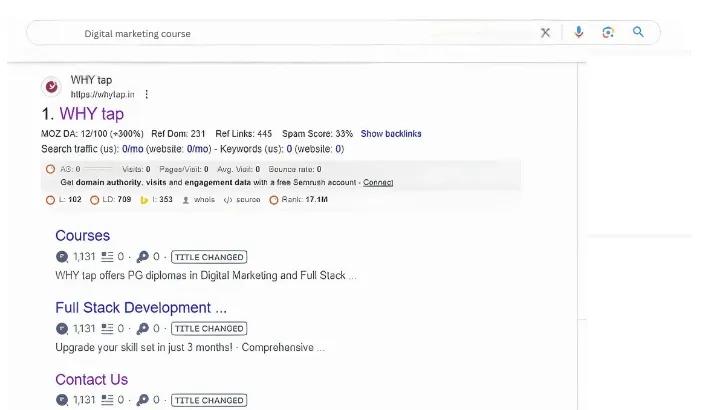Image resolution: width=725 pixels, height=410 pixels.
Task: Click the Courses sitelink
Action: (83, 235)
